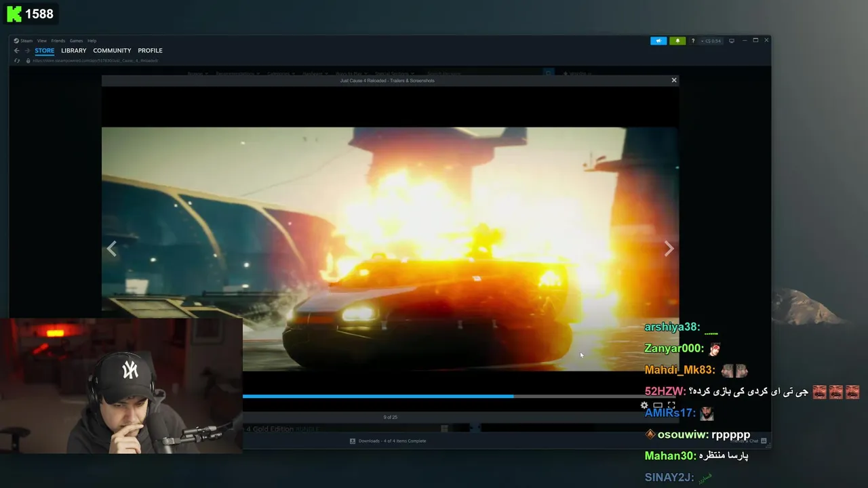Click the emote in Zanyar000's message
The image size is (868, 488).
tap(714, 348)
